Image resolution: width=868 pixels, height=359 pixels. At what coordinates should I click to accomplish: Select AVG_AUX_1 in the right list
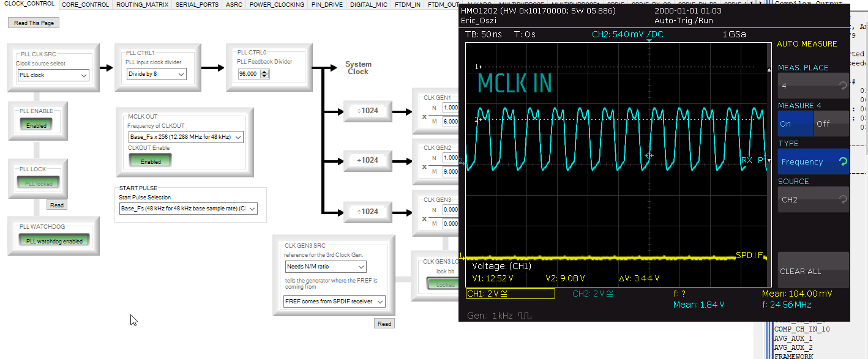[793, 338]
